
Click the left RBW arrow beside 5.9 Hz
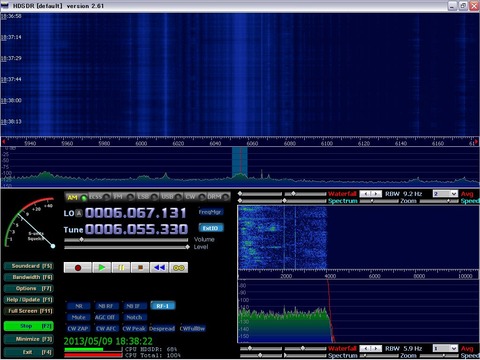pos(365,348)
